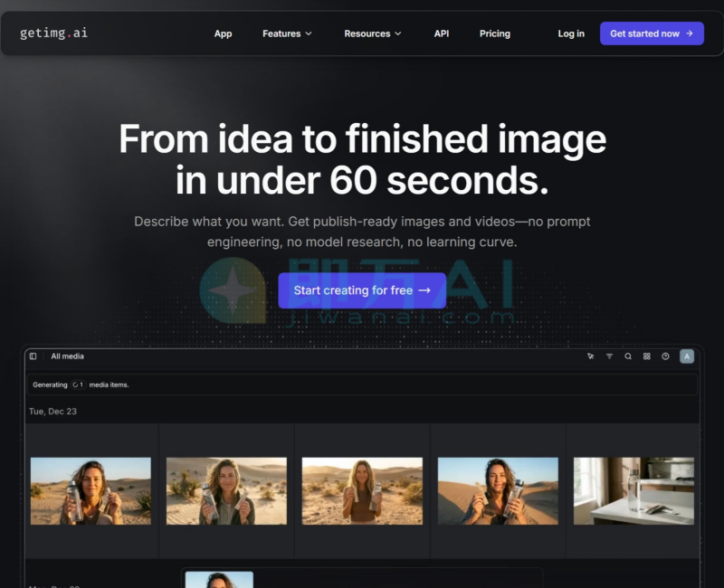Viewport: 724px width, 588px height.
Task: Click the Generating media items status bar
Action: click(x=362, y=384)
